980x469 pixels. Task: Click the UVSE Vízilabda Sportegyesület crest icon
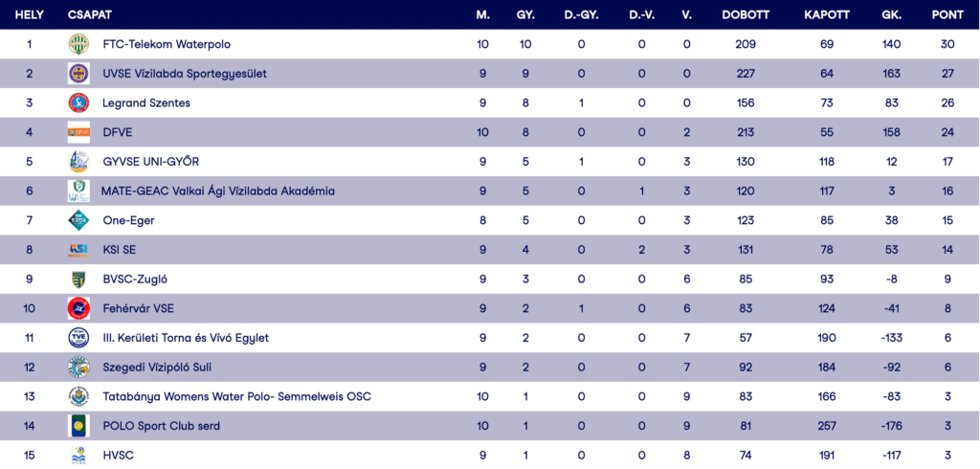78,74
